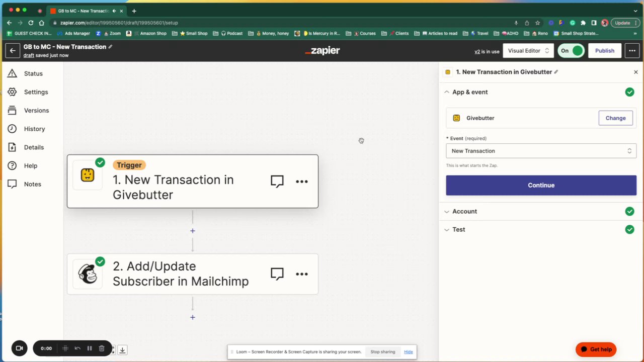Click the Continue button

pos(541,185)
